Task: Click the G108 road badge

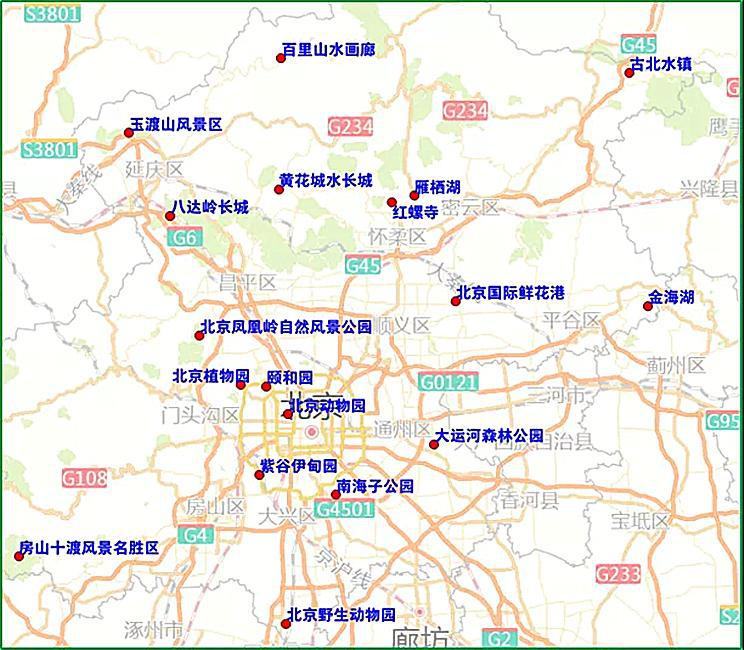Action: click(84, 478)
